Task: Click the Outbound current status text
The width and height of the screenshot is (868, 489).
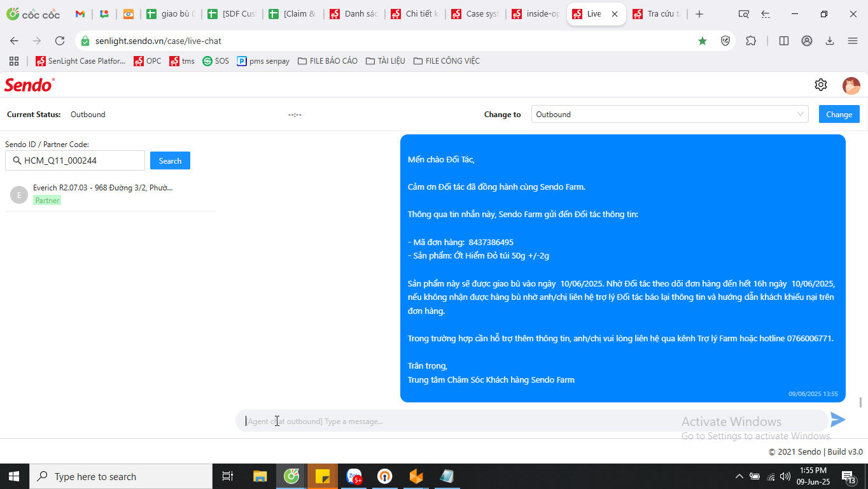Action: 88,115
